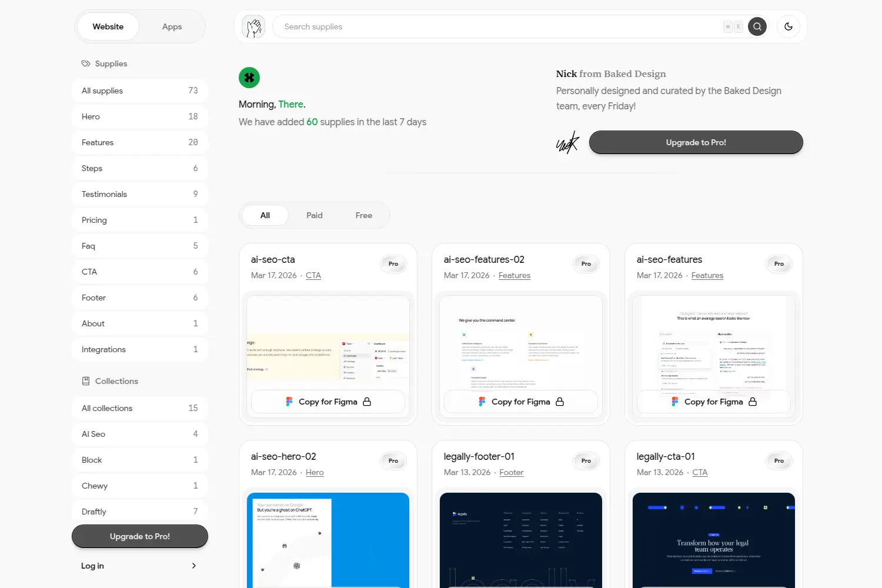Switch to the Apps tab
Viewport: 882px width, 588px height.
tap(172, 26)
